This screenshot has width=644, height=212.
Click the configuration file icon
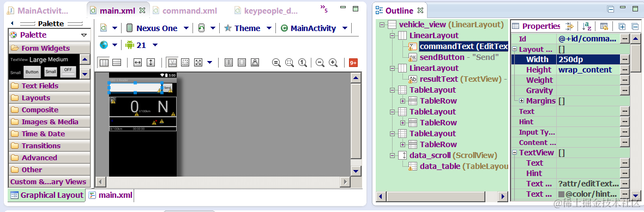click(x=104, y=28)
